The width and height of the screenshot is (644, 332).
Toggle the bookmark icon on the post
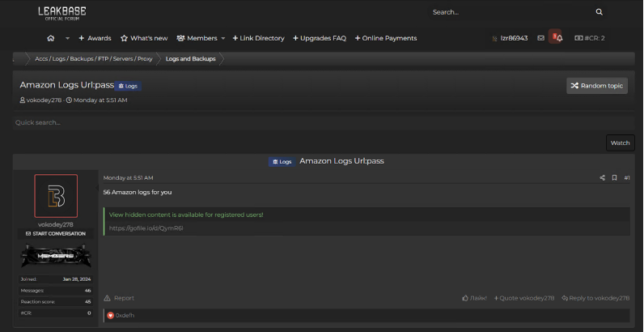(x=614, y=177)
